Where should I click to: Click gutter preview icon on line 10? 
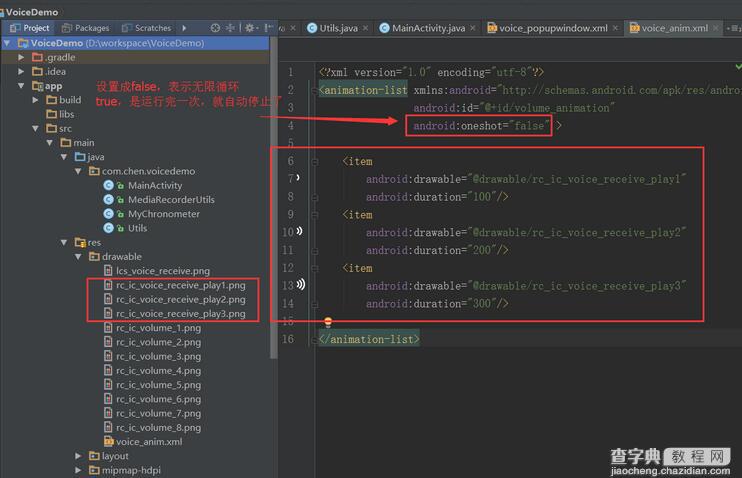tap(299, 231)
